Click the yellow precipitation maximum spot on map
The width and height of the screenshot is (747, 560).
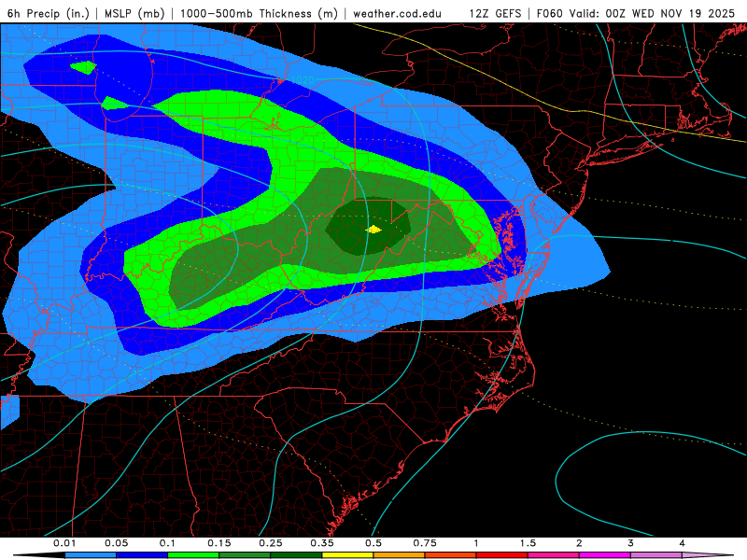point(373,230)
